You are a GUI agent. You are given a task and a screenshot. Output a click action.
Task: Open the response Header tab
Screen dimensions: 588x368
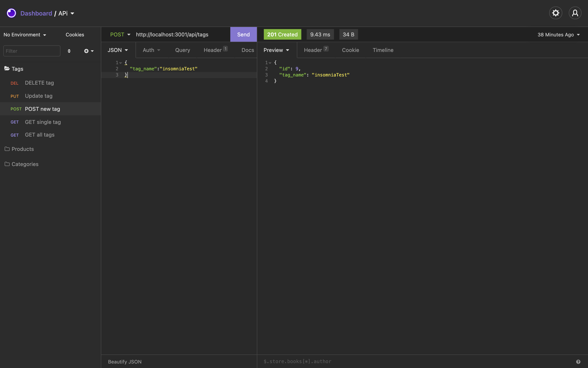click(x=316, y=50)
